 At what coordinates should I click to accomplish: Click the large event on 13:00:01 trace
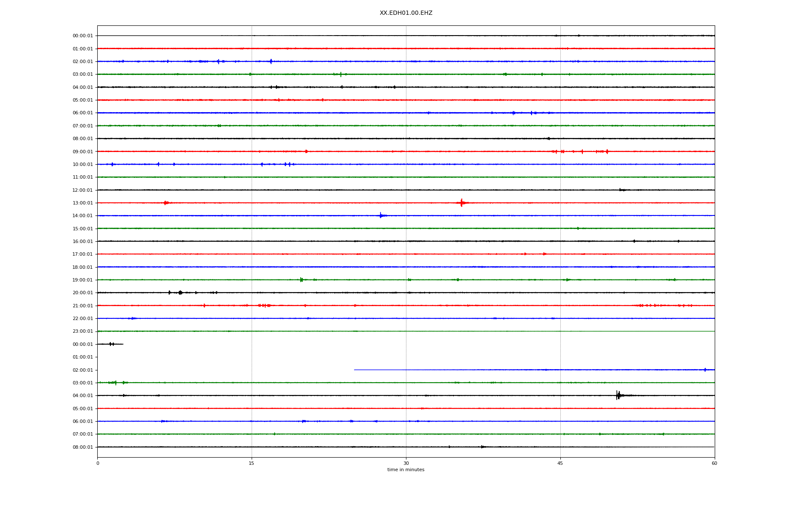pyautogui.click(x=461, y=203)
